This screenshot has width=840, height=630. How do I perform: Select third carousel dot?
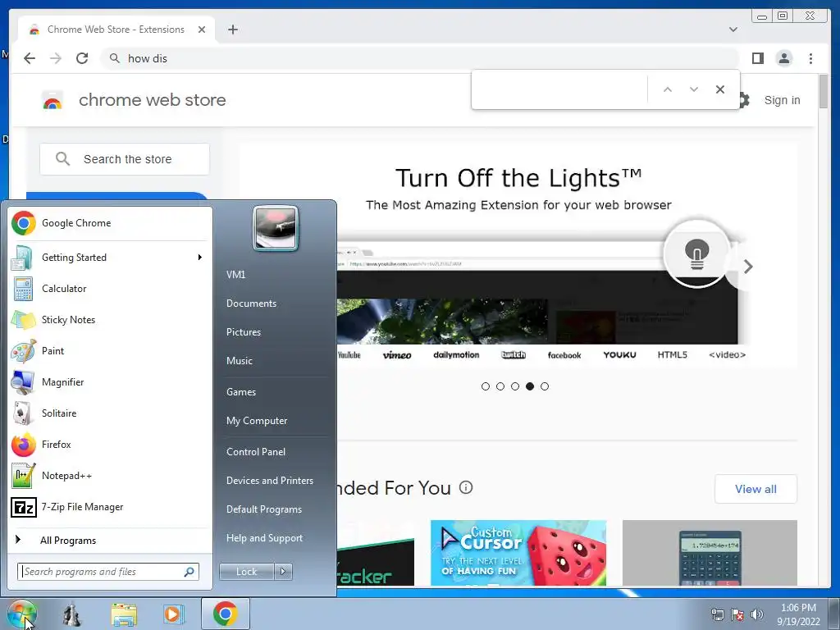click(515, 386)
